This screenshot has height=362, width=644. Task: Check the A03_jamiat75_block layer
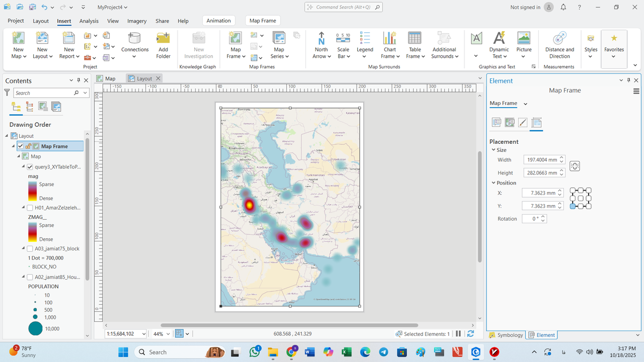pyautogui.click(x=30, y=248)
